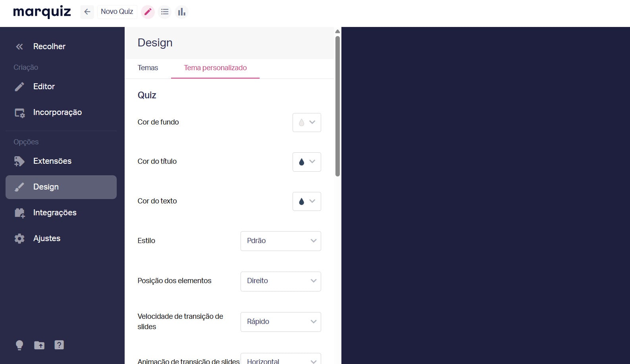The height and width of the screenshot is (364, 630).
Task: Open the Cor de fundo color picker
Action: coord(306,123)
